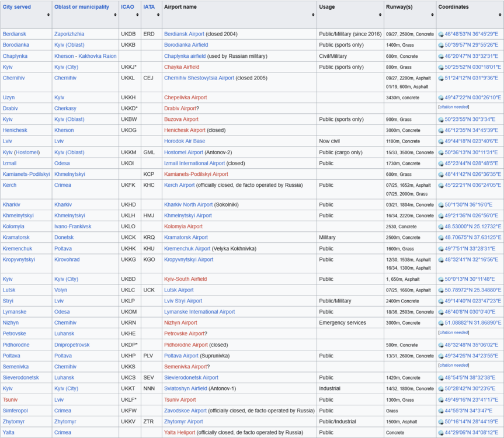The height and width of the screenshot is (438, 504).
Task: Click globe icon in Izmail International Airport row
Action: [441, 164]
